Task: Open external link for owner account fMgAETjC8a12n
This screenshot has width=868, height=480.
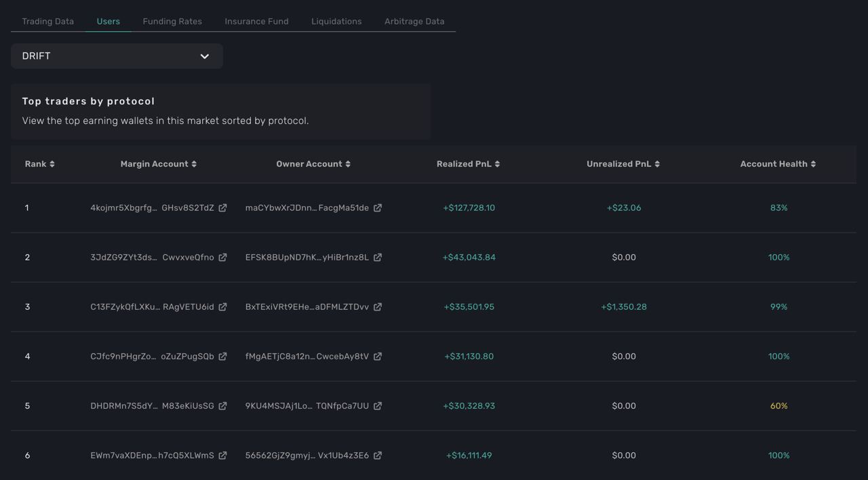Action: point(378,357)
